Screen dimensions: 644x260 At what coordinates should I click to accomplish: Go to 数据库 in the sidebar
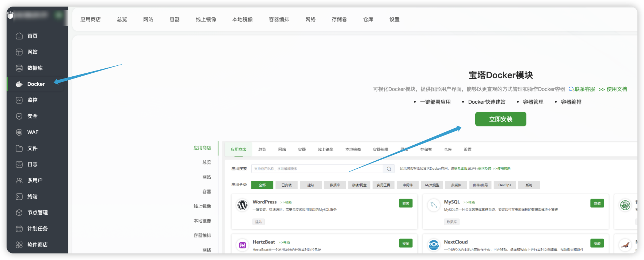35,68
